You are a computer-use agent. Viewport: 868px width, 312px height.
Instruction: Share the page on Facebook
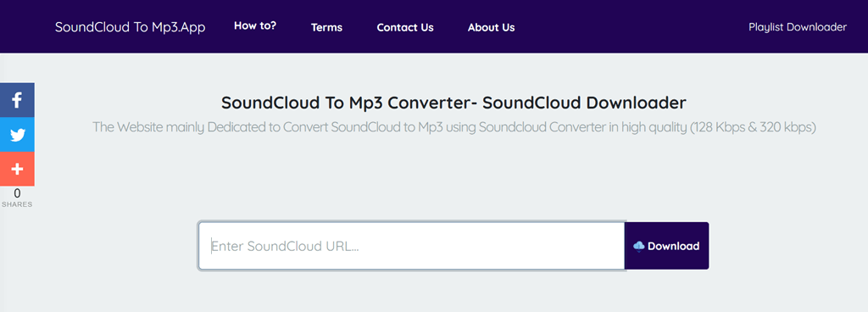pos(17,100)
